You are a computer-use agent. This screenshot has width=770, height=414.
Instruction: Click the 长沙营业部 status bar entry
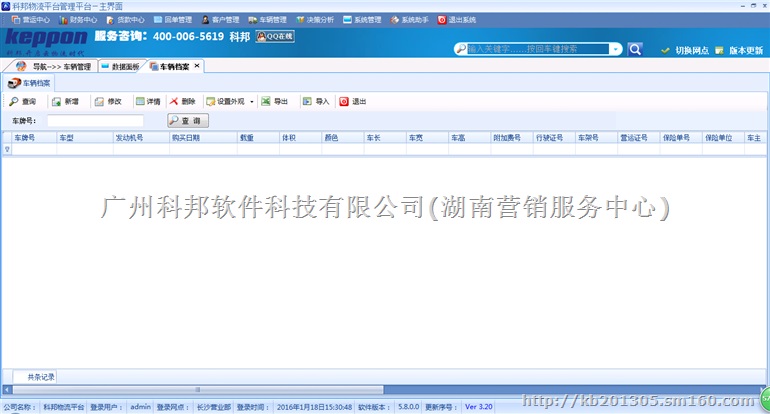pos(214,407)
